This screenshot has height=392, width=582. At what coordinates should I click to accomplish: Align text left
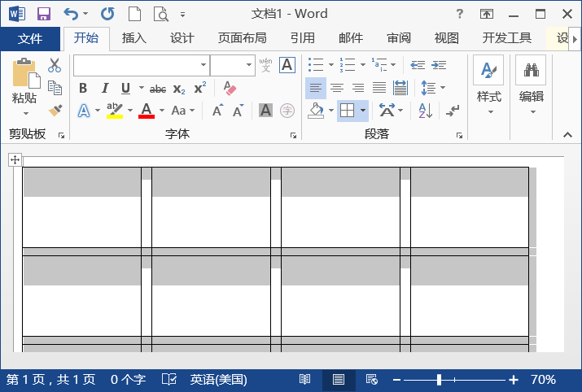(316, 88)
